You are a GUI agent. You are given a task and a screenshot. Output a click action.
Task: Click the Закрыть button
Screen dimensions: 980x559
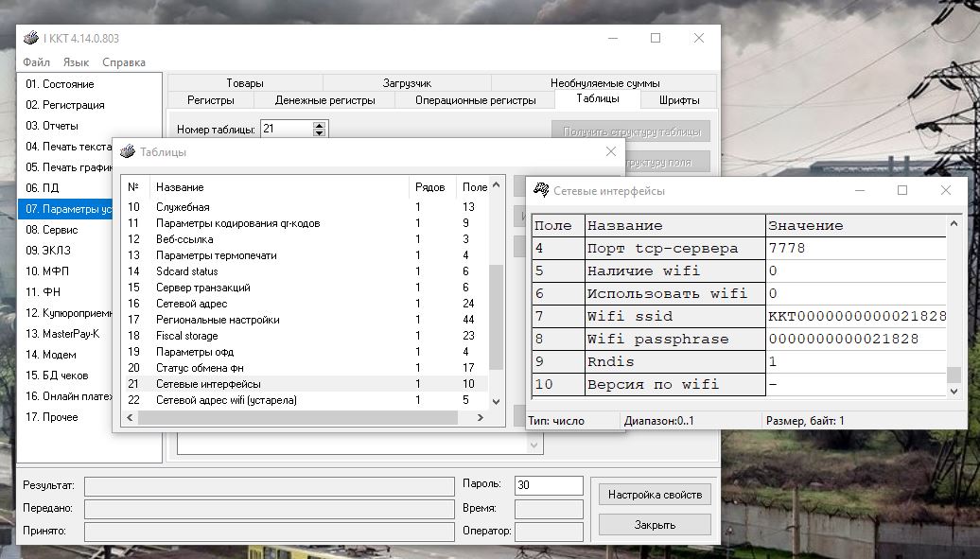(655, 525)
